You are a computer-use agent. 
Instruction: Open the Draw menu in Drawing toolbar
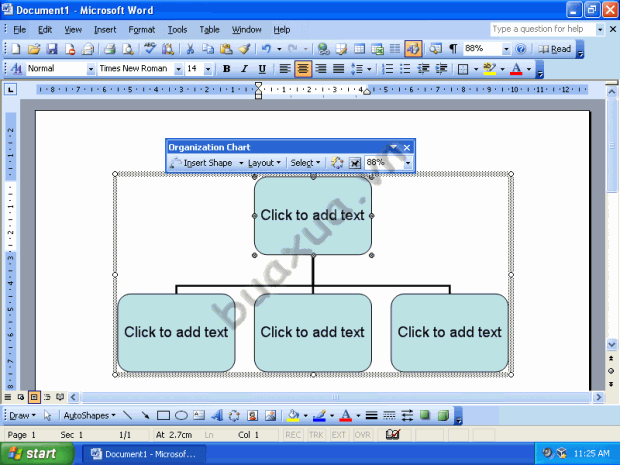(x=22, y=416)
